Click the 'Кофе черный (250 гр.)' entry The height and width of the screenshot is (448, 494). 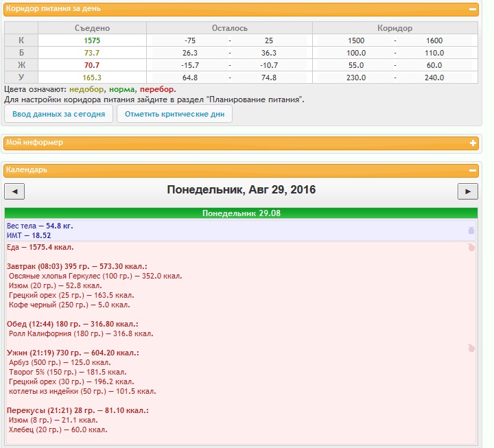point(69,305)
